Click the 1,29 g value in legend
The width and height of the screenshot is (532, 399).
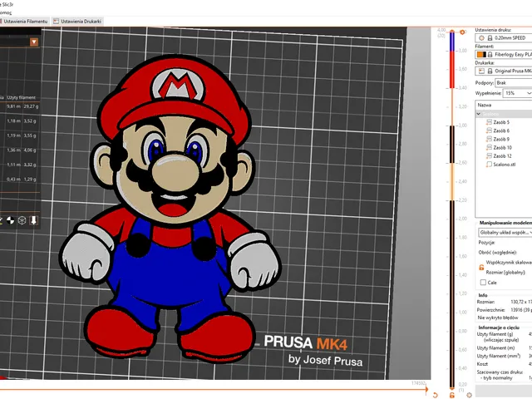(30, 180)
